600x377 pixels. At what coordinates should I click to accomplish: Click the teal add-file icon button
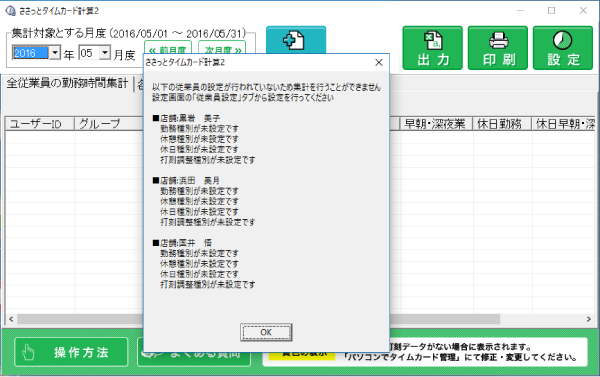(296, 40)
